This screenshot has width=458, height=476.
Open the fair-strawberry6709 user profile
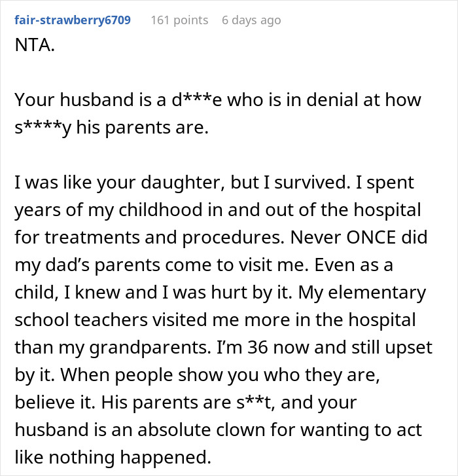click(72, 20)
